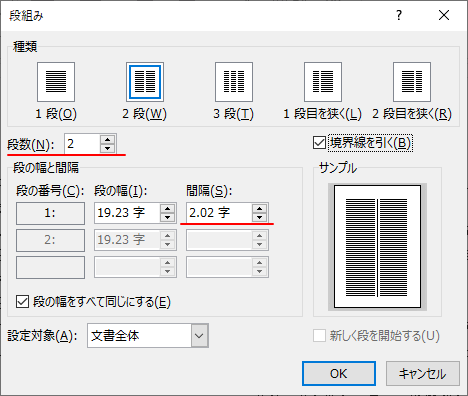Increase column 1 段の幅 value
The height and width of the screenshot is (396, 468).
167,209
